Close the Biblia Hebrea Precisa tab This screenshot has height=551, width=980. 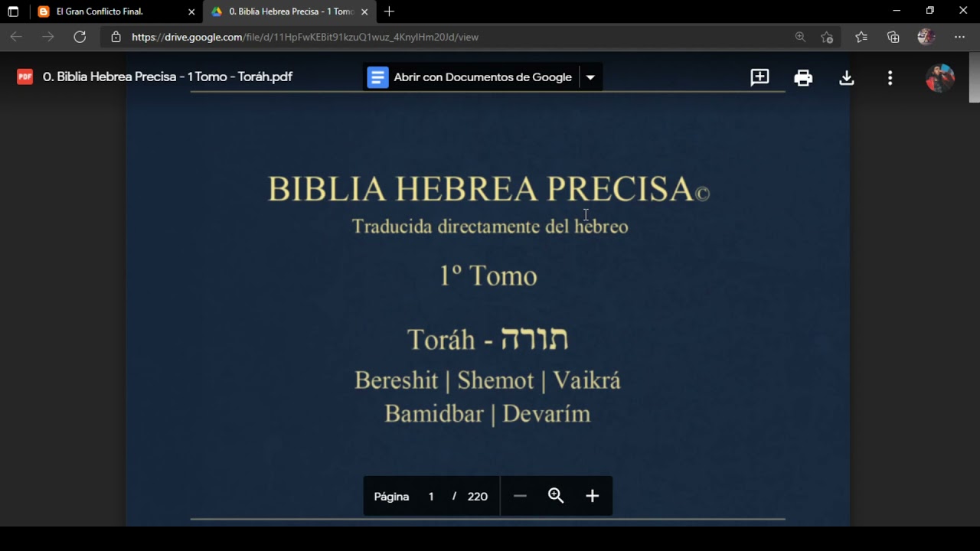point(364,11)
